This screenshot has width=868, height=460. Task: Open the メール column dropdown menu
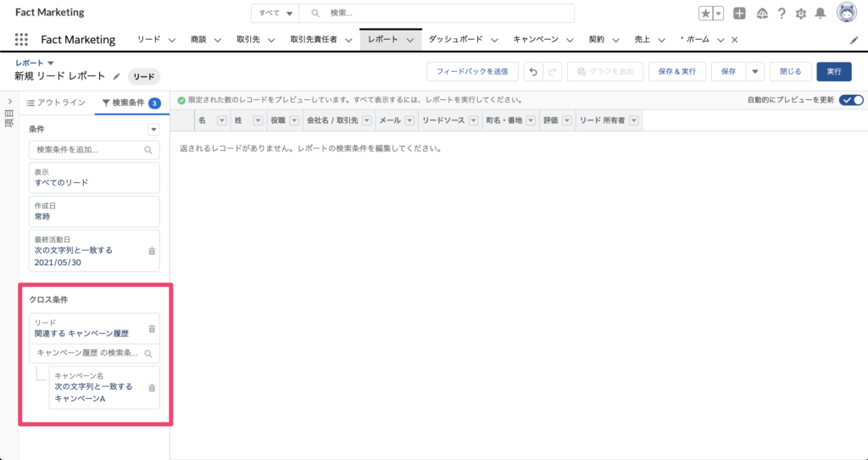pos(409,120)
